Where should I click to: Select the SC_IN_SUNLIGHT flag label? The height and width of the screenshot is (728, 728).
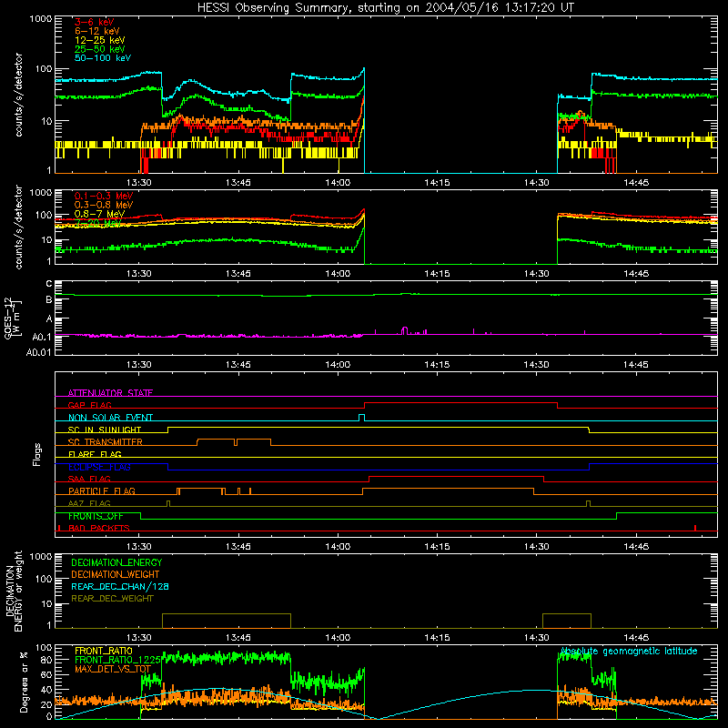coord(105,430)
